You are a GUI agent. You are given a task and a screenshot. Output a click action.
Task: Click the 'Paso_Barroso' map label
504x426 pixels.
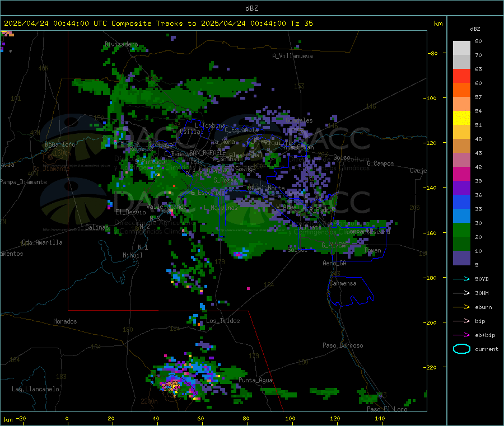pos(343,346)
